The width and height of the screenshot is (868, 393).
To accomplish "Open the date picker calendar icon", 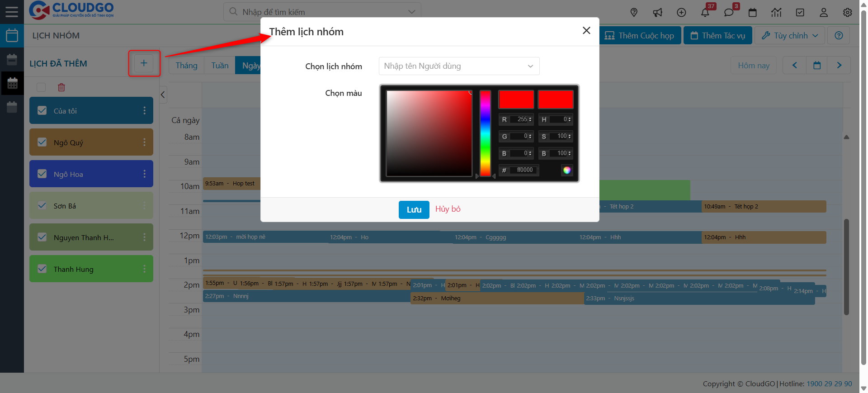I will 817,65.
